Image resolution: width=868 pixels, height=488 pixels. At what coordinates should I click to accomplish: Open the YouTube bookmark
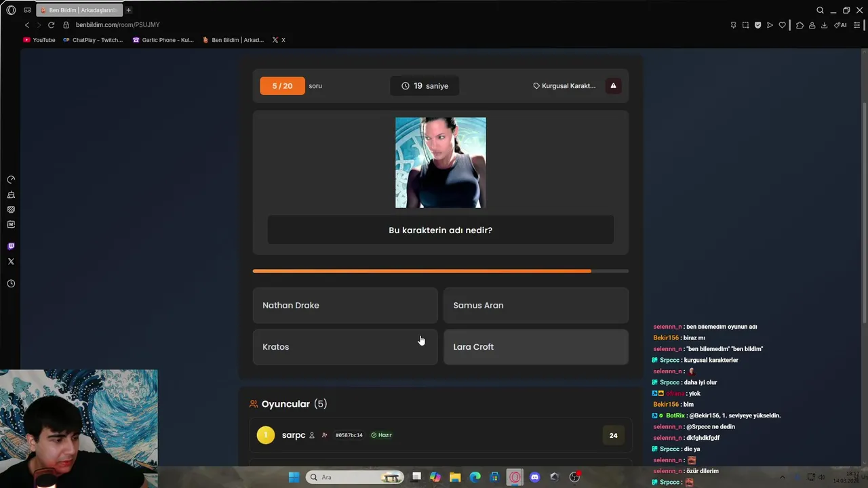(39, 40)
